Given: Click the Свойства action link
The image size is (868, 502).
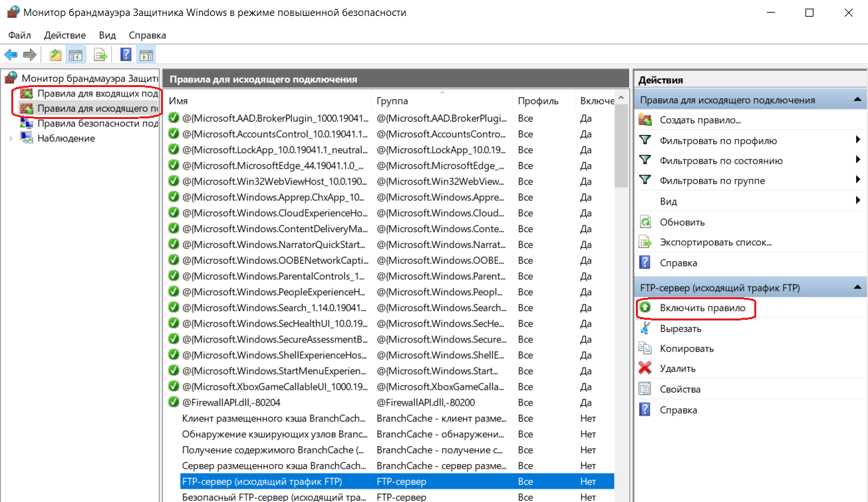Looking at the screenshot, I should [x=680, y=389].
